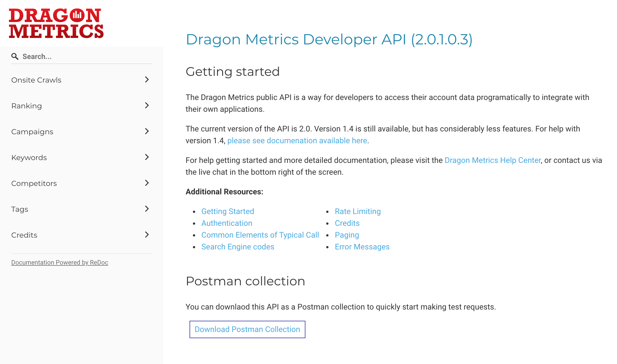Visit the Dragon Metrics Help Center link
This screenshot has height=364, width=617.
tap(492, 160)
